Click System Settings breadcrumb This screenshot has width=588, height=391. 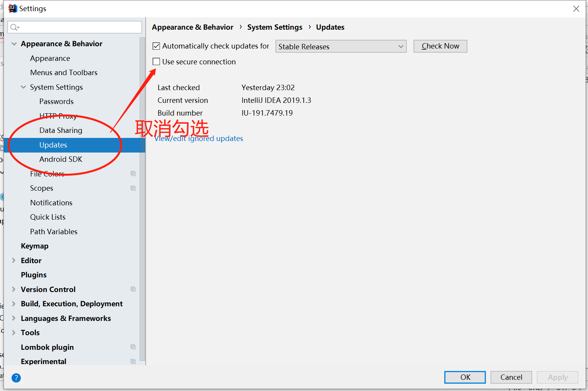coord(275,27)
